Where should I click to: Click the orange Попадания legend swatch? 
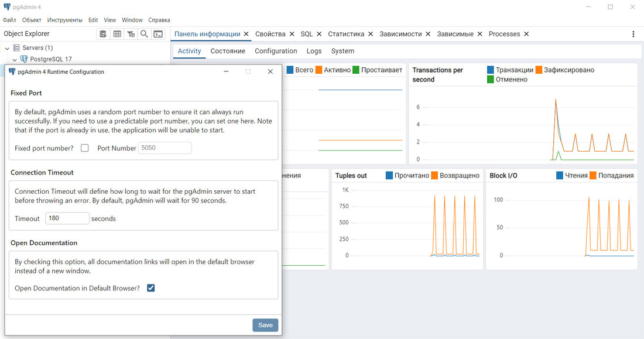[x=593, y=176]
